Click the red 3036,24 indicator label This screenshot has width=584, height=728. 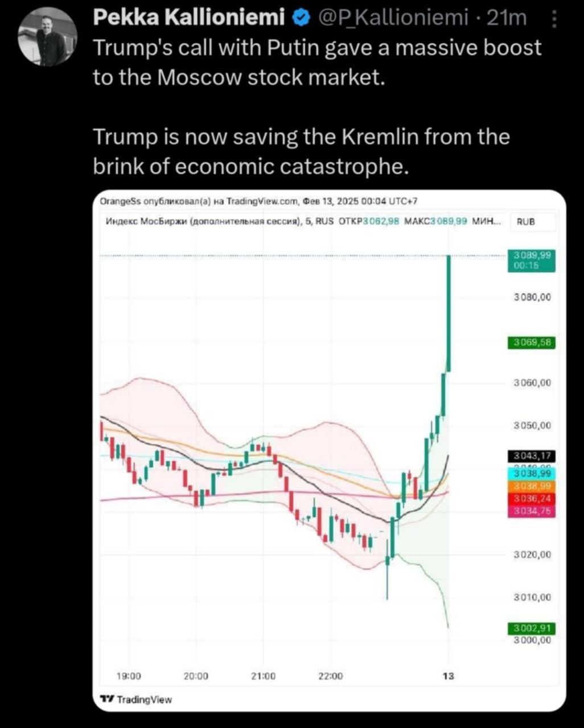tap(531, 499)
